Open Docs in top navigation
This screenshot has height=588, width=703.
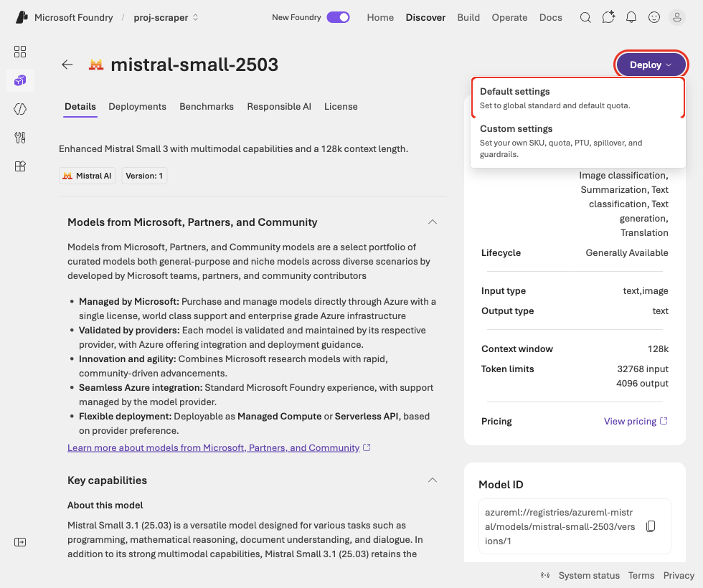pyautogui.click(x=551, y=17)
